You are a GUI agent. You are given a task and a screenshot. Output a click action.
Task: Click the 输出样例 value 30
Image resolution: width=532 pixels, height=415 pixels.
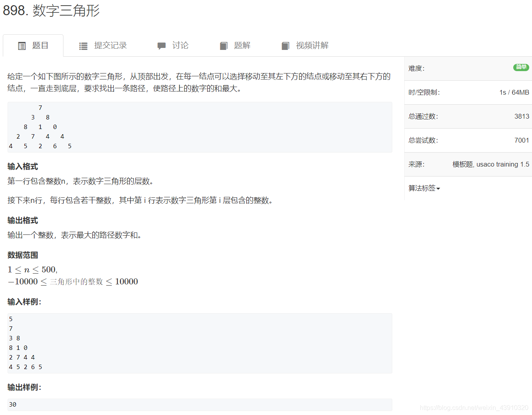coord(12,404)
